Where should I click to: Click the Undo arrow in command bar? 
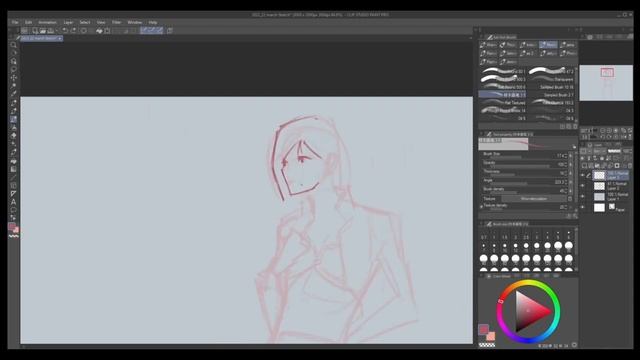click(65, 31)
